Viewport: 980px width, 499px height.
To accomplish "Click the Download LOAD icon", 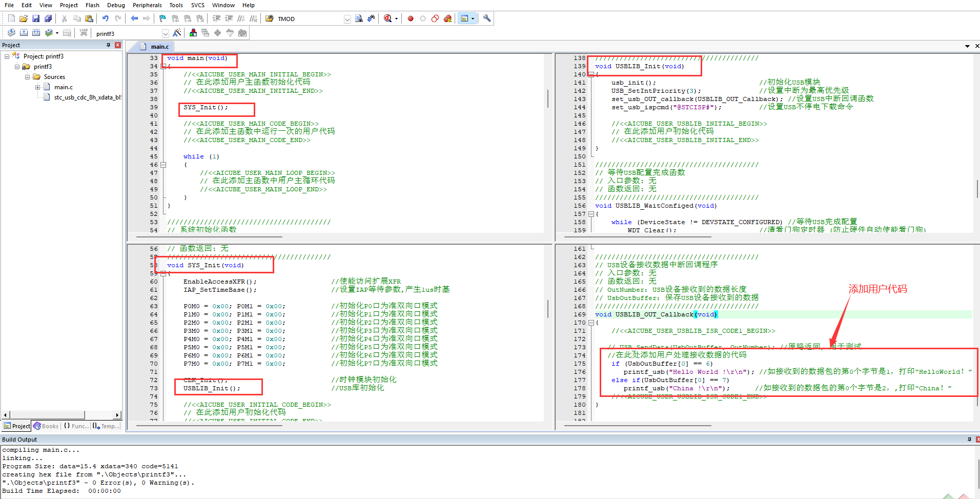I will click(x=84, y=33).
